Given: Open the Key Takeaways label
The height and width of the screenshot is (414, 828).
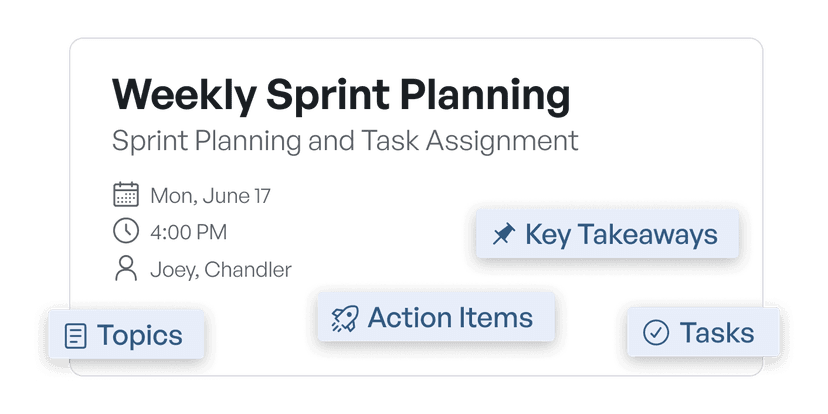Looking at the screenshot, I should tap(622, 234).
